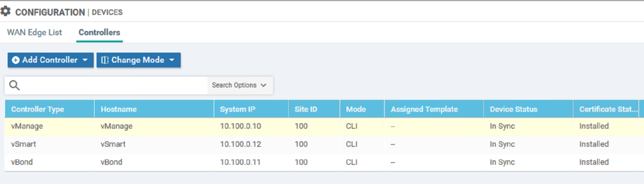Select the vBond controller type cell
The height and width of the screenshot is (184, 644).
22,163
